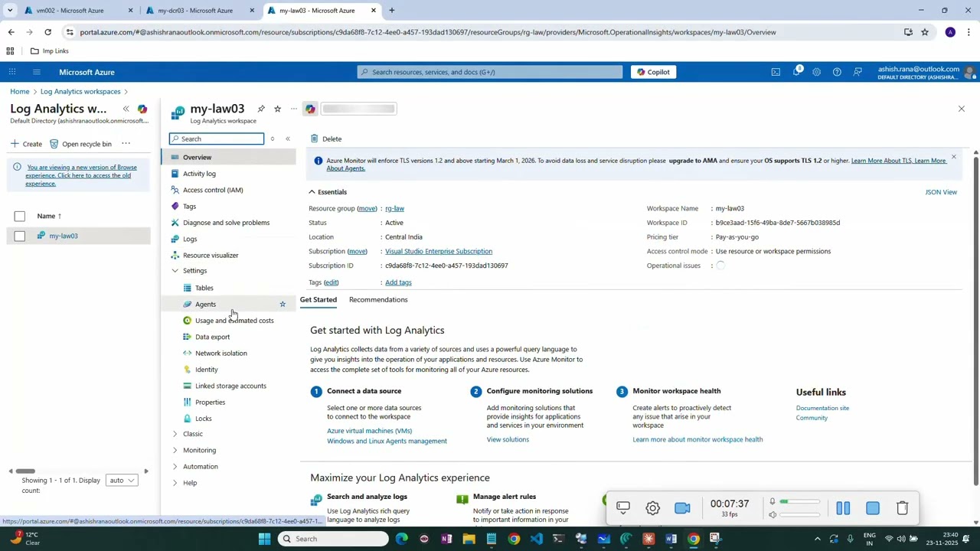The height and width of the screenshot is (551, 980).
Task: Dismiss the TLS information banner
Action: point(953,158)
